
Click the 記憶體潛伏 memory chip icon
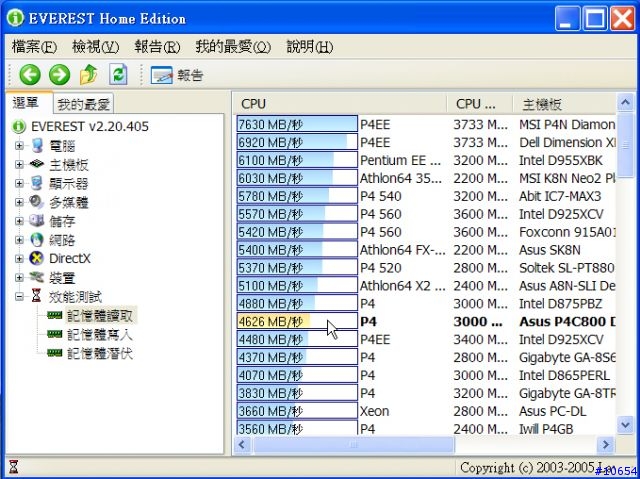[x=54, y=353]
